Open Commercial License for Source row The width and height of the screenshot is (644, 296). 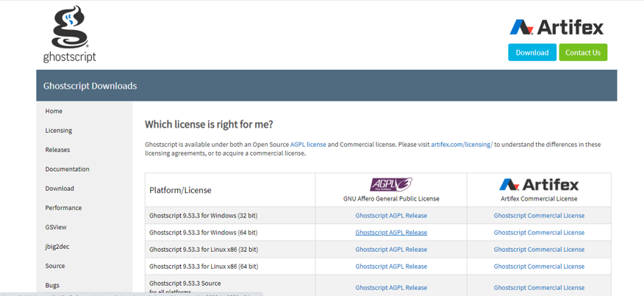(x=539, y=288)
